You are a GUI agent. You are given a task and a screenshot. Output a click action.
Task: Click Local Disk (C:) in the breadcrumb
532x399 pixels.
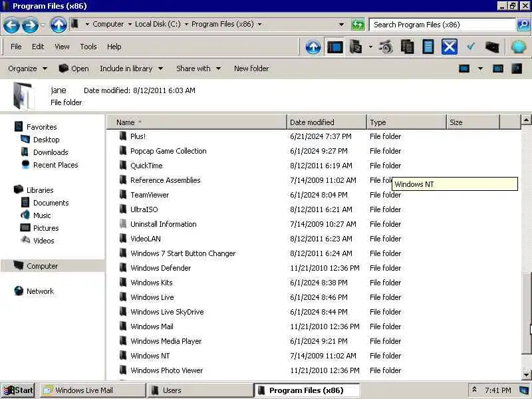[158, 25]
